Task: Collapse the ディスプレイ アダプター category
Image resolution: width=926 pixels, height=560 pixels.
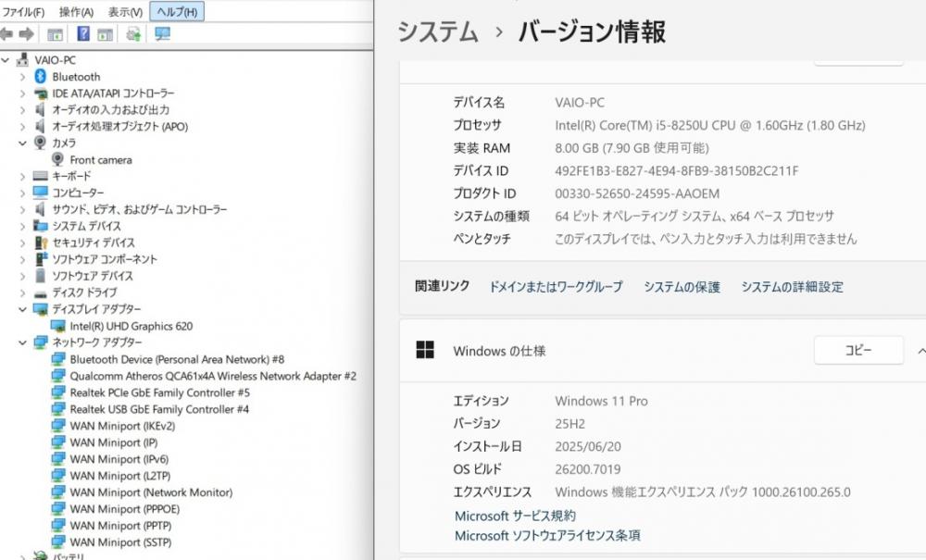Action: coord(22,309)
